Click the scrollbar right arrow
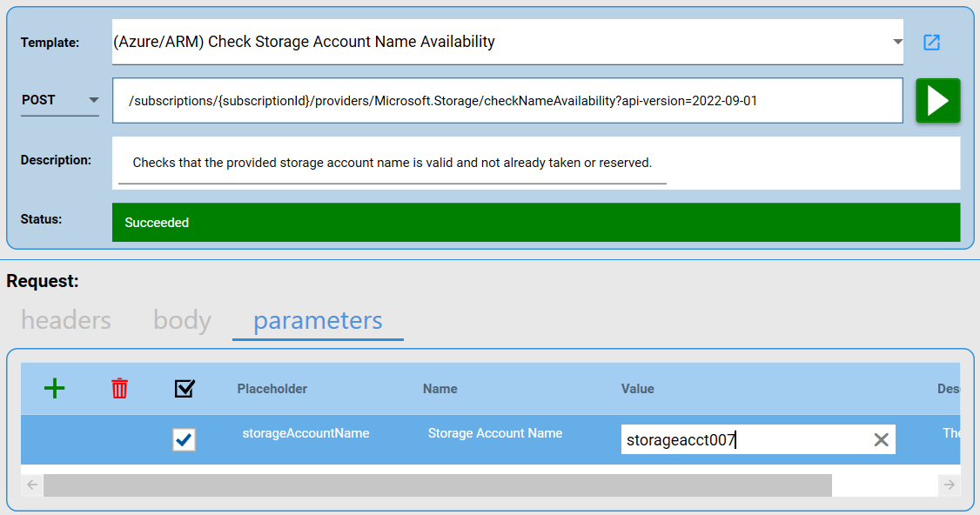This screenshot has width=980, height=515. tap(949, 485)
